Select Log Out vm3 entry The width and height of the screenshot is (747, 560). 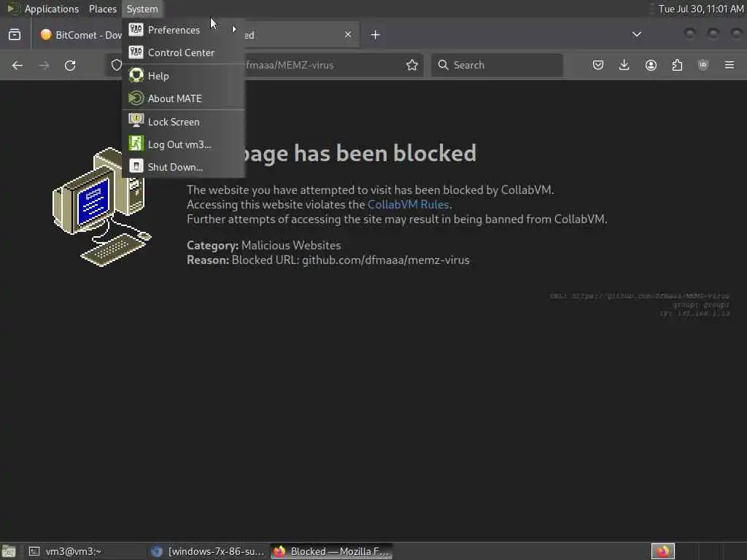coord(183,144)
